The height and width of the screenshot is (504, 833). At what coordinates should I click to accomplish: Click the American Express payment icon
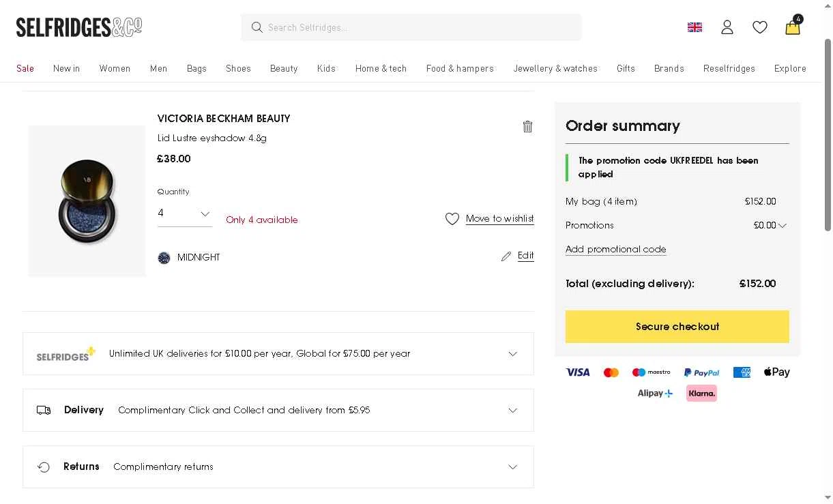pos(742,372)
